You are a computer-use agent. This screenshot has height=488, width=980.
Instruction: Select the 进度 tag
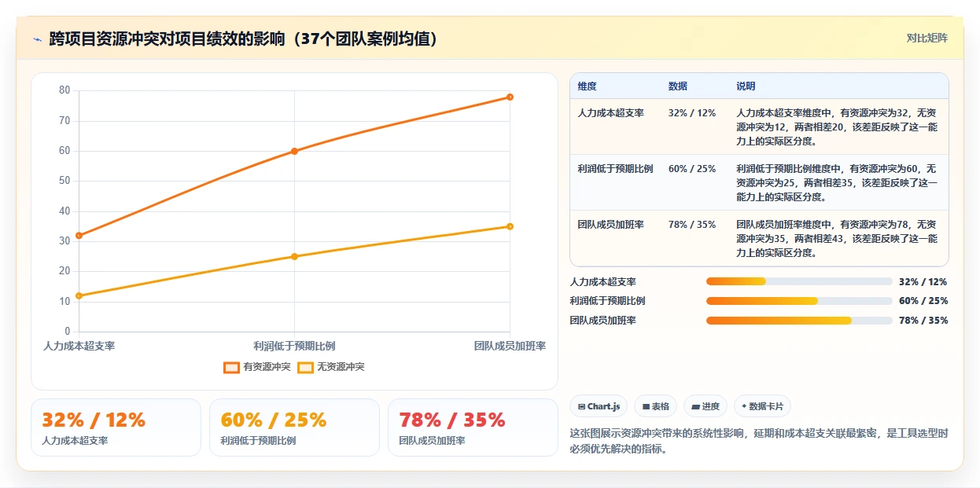pyautogui.click(x=706, y=406)
